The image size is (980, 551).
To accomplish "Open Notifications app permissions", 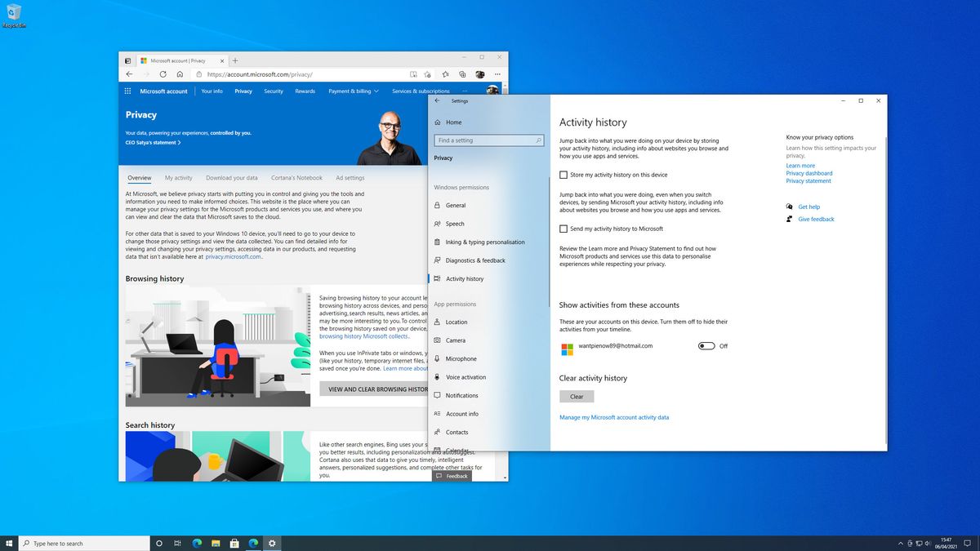I will pos(461,395).
